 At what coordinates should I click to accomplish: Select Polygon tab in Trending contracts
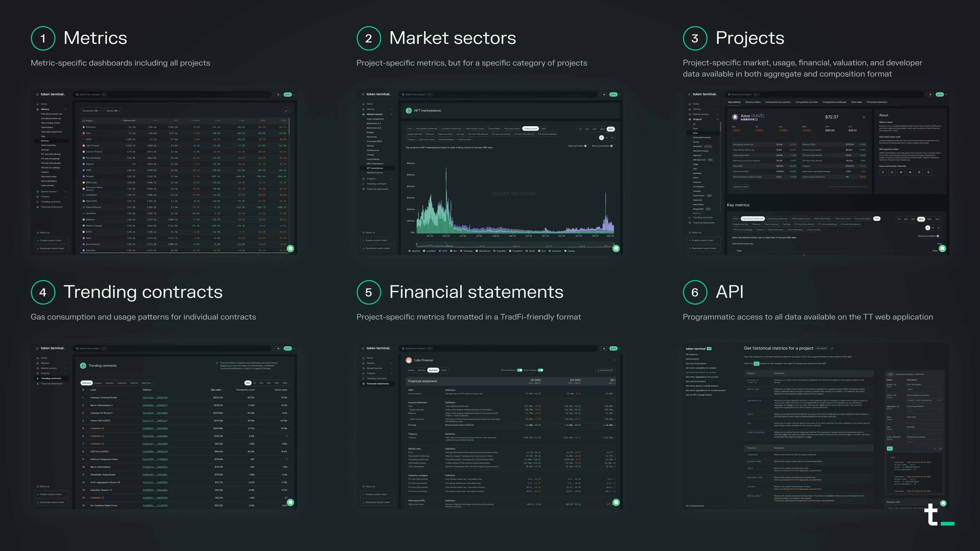pyautogui.click(x=98, y=383)
